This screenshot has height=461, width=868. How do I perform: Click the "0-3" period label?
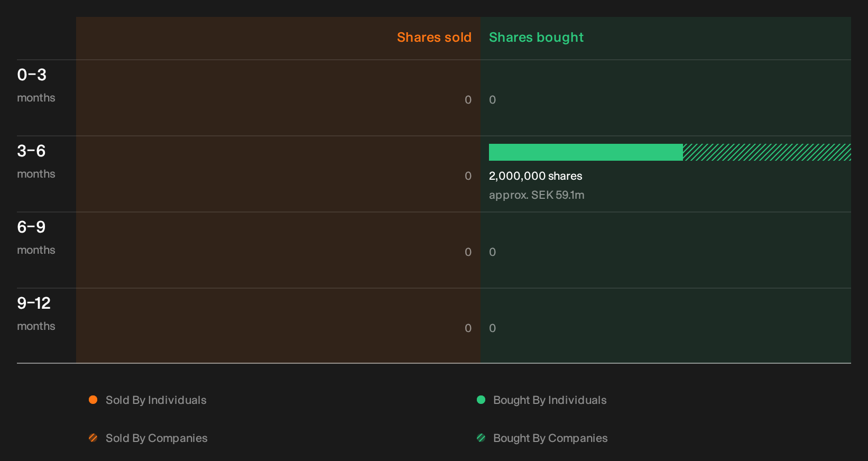click(32, 75)
